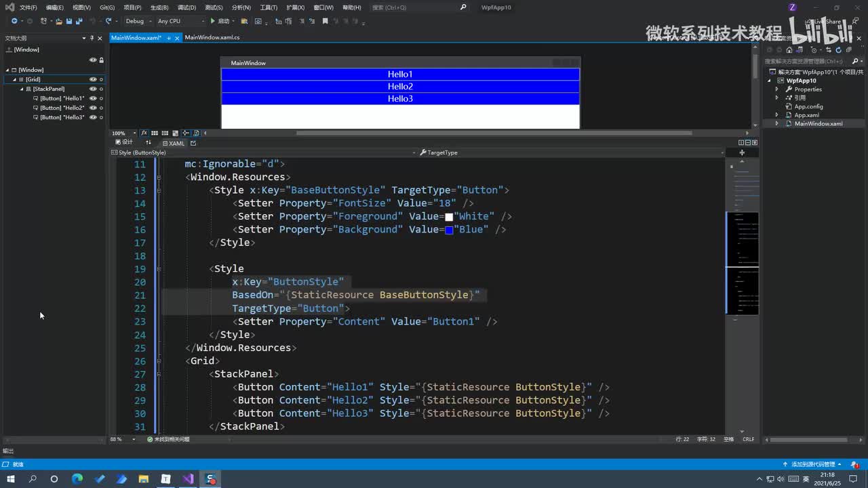Image resolution: width=868 pixels, height=488 pixels.
Task: Toggle the show-all eye header icon
Action: click(x=93, y=60)
